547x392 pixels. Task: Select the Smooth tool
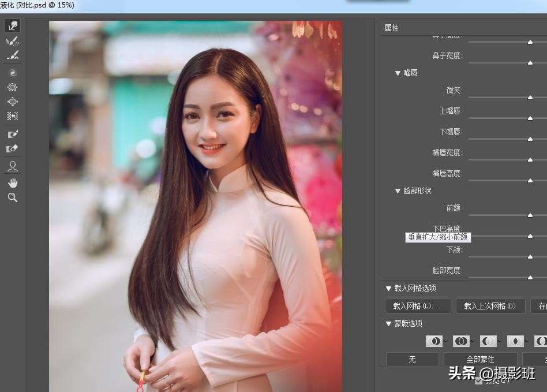point(13,55)
